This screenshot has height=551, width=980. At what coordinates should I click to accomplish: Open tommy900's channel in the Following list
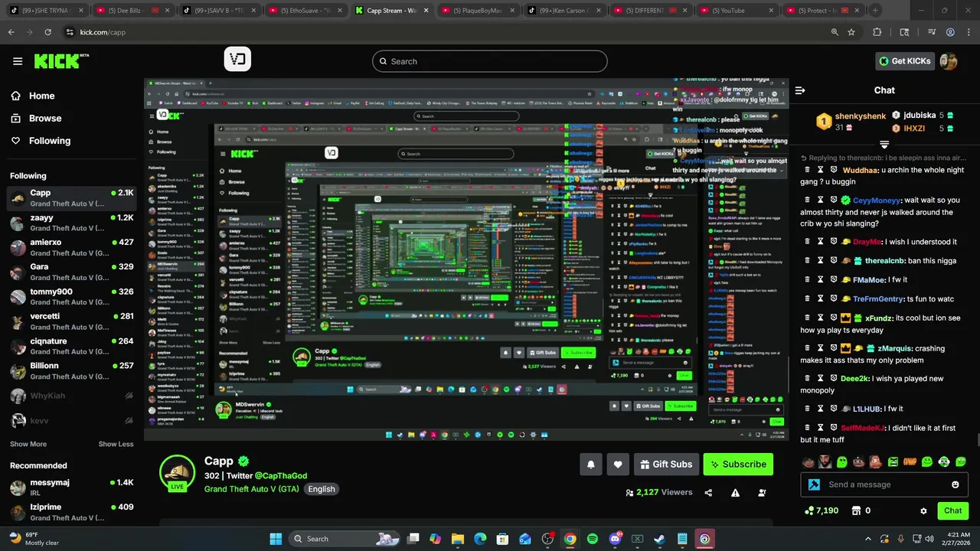[x=71, y=296]
